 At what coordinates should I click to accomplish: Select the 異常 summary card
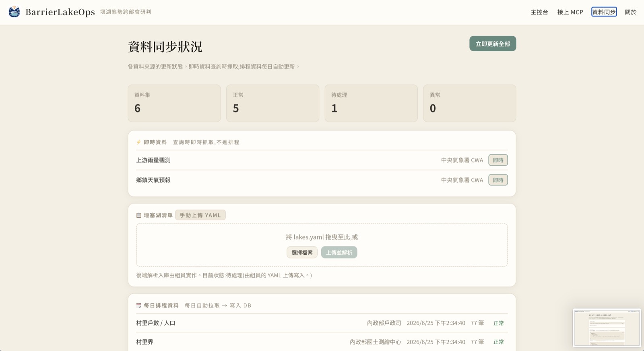point(469,103)
